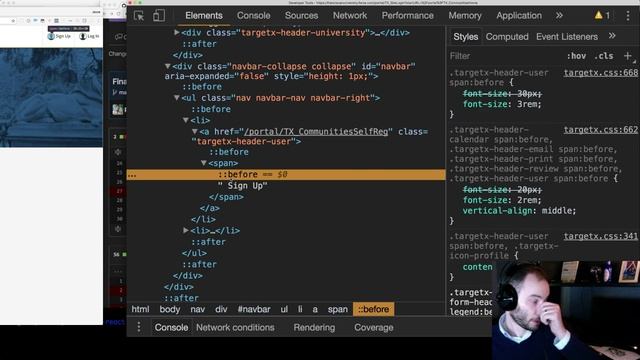Open the Event Listeners sidebar tab
This screenshot has height=360, width=640.
[567, 37]
